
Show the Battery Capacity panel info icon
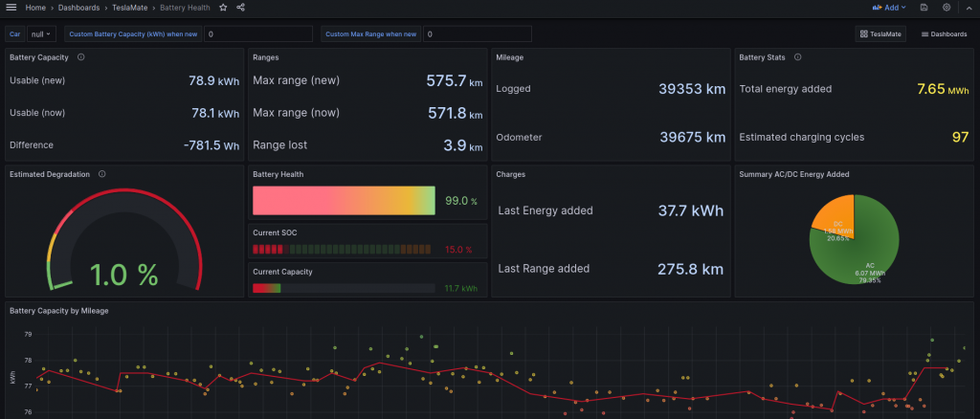(x=80, y=56)
